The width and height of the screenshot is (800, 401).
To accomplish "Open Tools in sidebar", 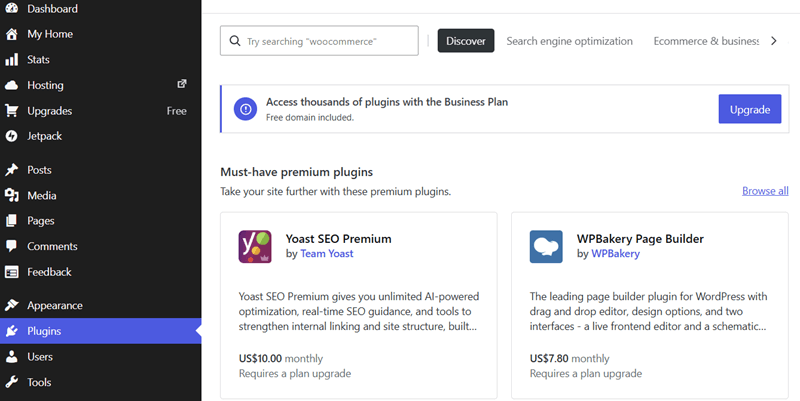I will [101, 382].
